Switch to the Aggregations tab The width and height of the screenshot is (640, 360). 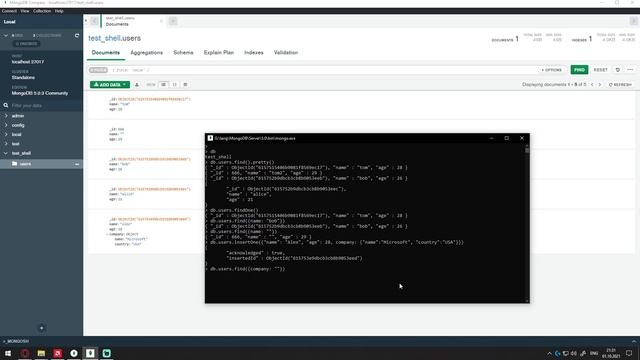tap(147, 53)
